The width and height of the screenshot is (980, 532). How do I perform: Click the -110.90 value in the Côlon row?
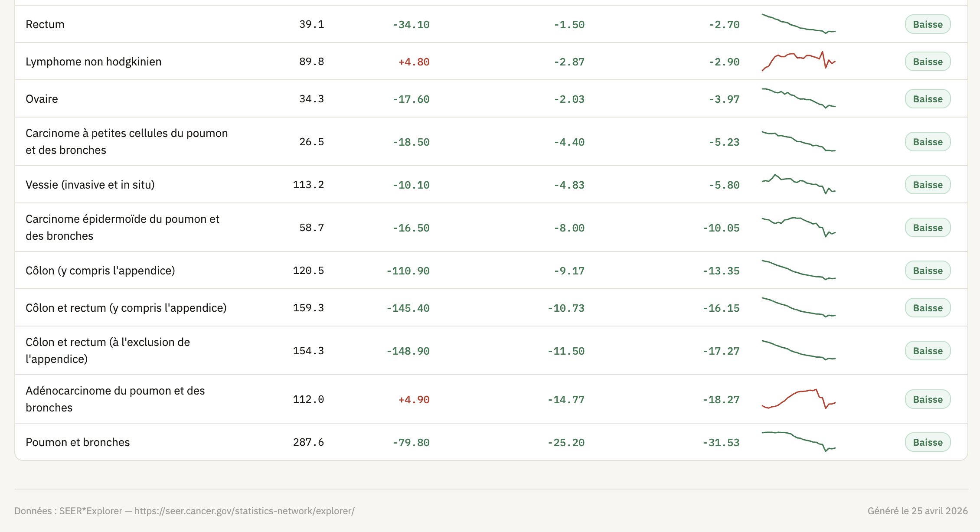408,271
